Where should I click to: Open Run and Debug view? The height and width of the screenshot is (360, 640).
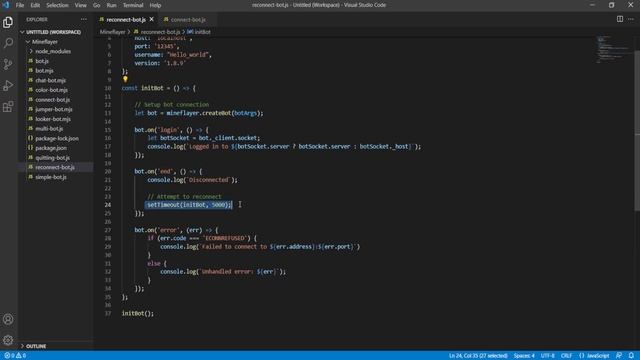coord(8,85)
